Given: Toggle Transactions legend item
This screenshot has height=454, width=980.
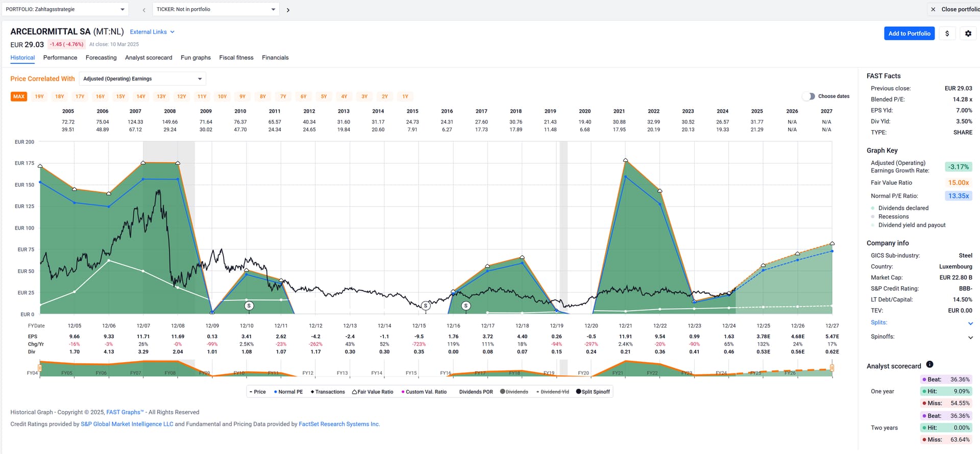Looking at the screenshot, I should click(328, 392).
